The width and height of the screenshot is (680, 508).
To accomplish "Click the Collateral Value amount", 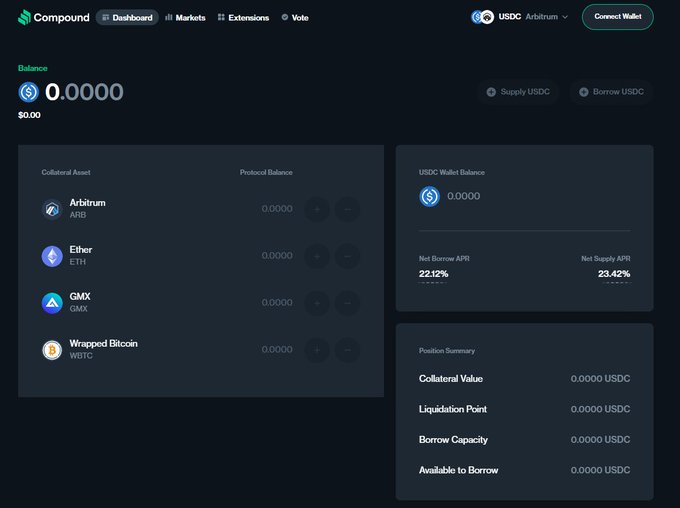I will pos(600,379).
